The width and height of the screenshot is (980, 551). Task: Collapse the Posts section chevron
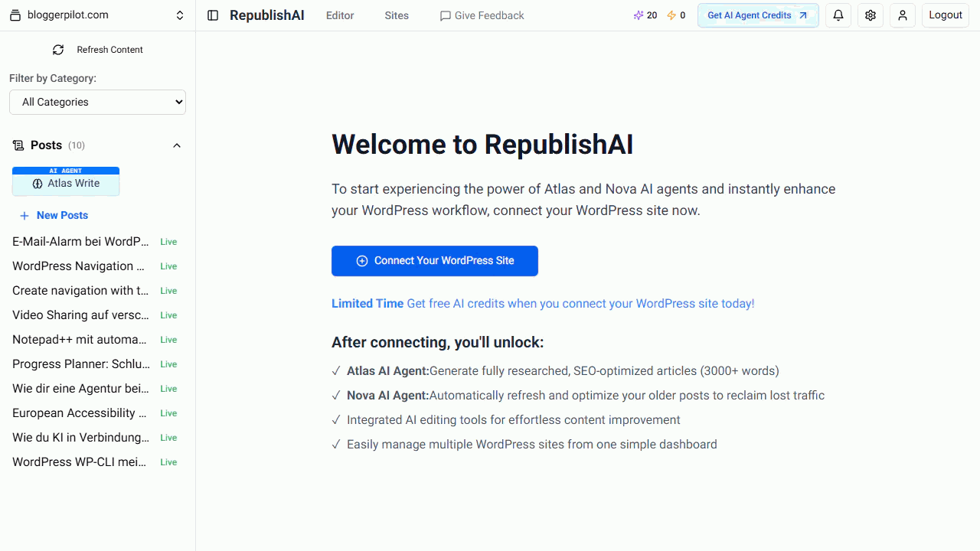[x=177, y=145]
